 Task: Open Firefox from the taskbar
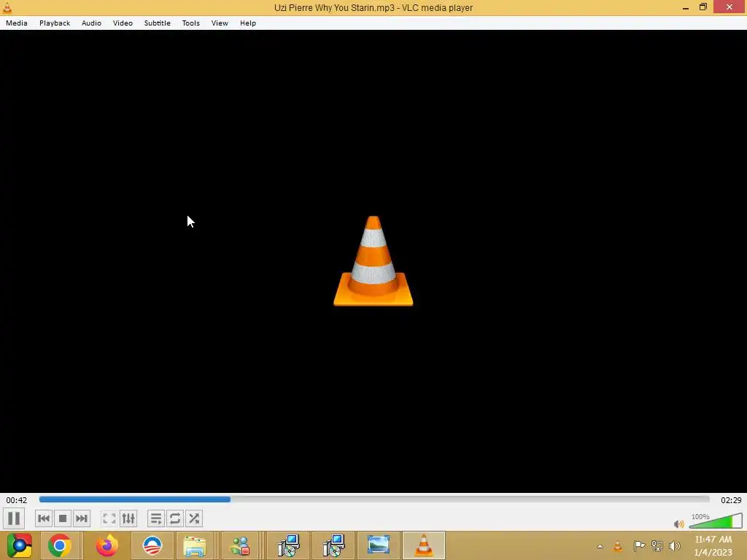(107, 545)
